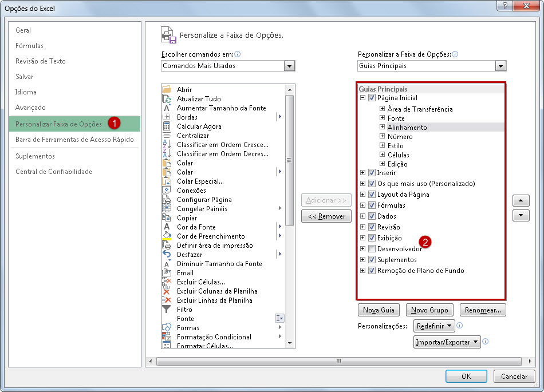Expand the Desenvolvedor tab node
The width and height of the screenshot is (544, 392).
tap(362, 249)
